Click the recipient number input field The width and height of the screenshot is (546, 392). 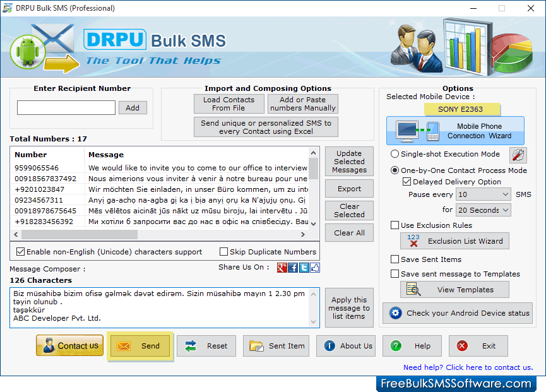[66, 107]
